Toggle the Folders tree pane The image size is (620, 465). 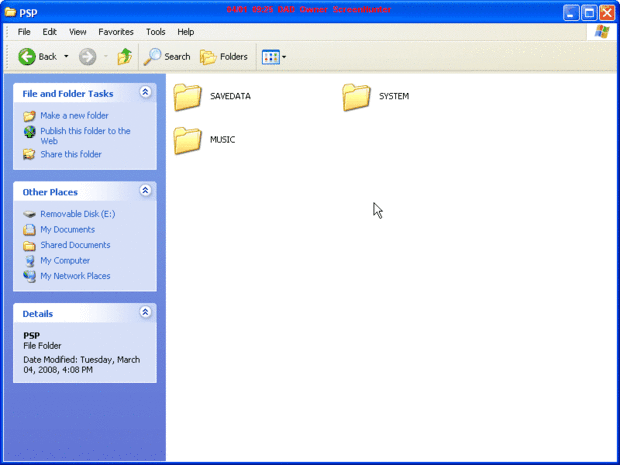[224, 57]
